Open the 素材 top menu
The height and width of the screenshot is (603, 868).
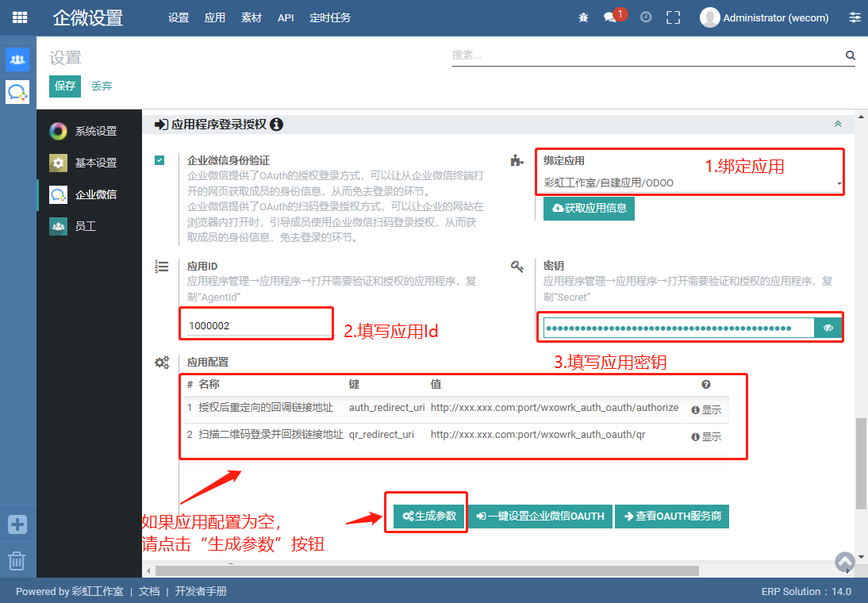point(252,17)
